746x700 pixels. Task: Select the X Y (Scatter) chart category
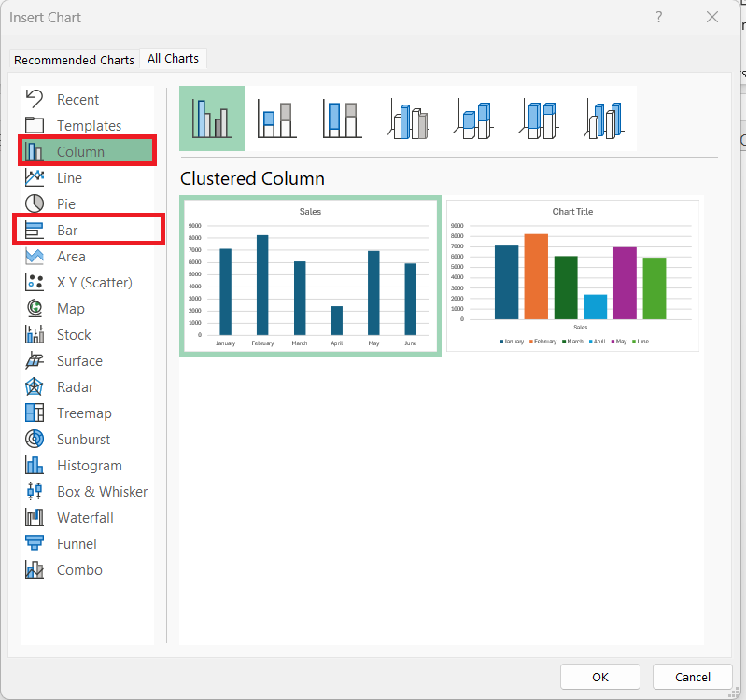[88, 283]
